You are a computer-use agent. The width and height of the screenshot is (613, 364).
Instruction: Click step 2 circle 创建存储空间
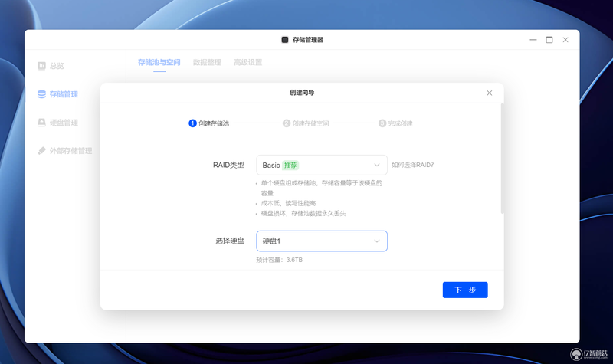[x=286, y=123]
